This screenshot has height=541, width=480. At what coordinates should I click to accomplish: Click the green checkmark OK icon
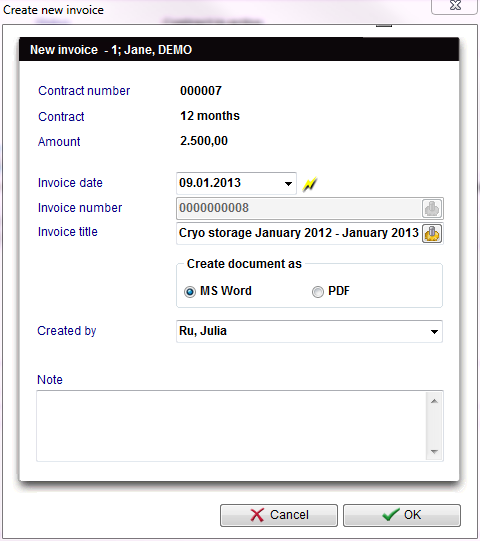[x=391, y=514]
